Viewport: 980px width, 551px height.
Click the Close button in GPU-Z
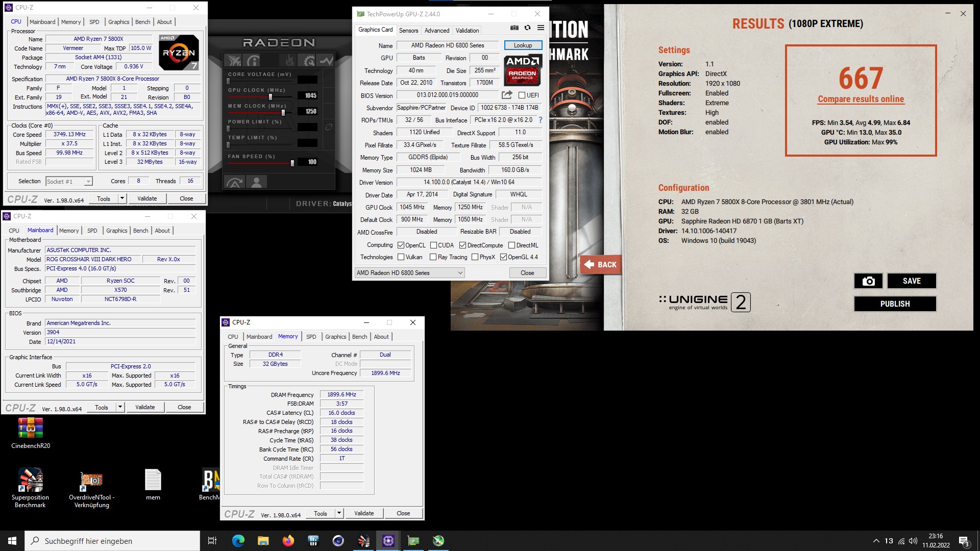tap(527, 273)
